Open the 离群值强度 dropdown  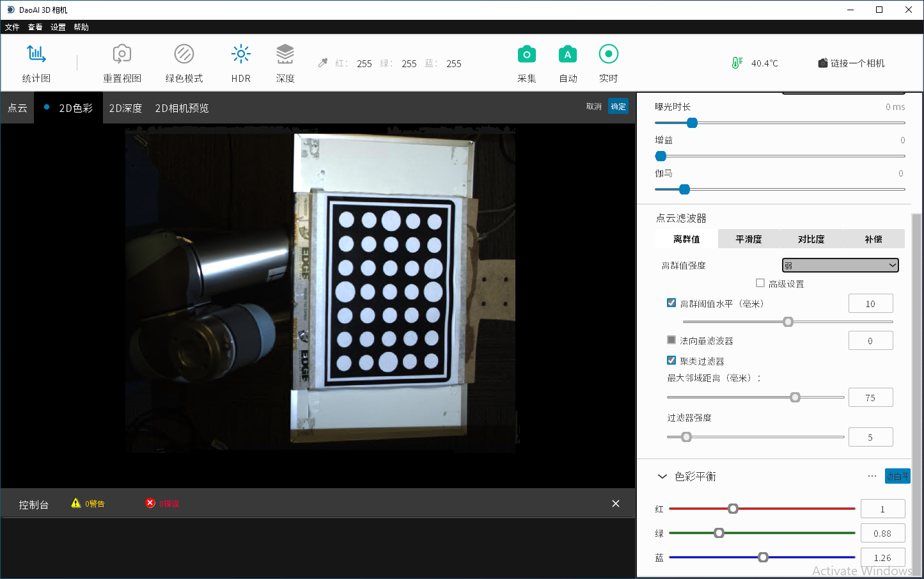840,265
